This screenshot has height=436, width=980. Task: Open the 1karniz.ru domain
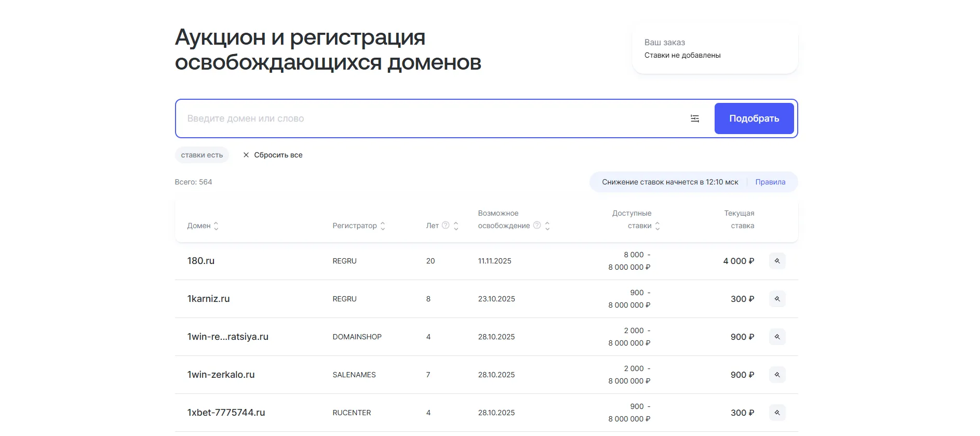[x=208, y=299]
